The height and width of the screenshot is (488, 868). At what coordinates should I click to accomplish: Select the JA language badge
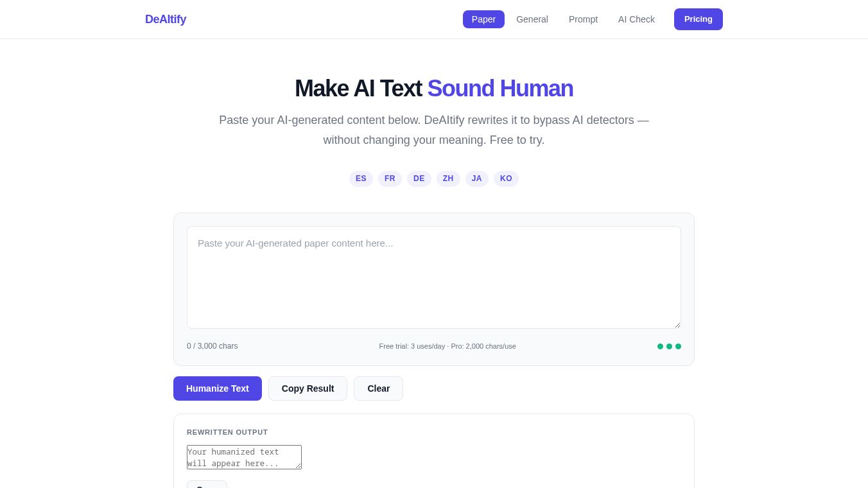[x=476, y=179]
